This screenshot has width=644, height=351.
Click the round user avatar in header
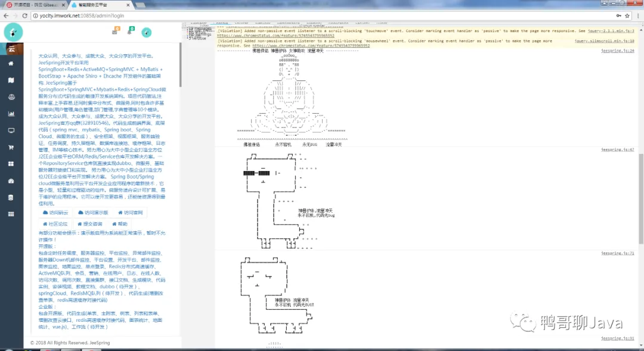point(147,32)
